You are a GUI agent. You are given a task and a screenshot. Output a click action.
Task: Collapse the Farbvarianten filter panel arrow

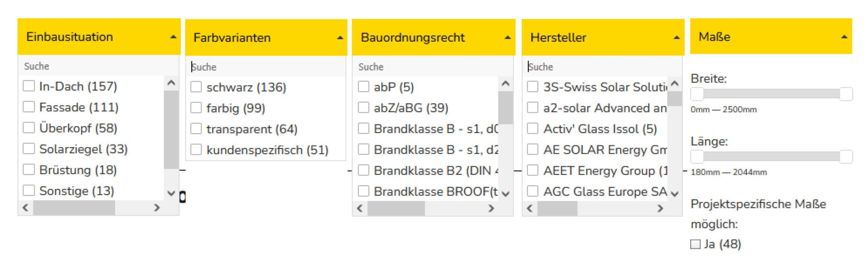(x=340, y=38)
